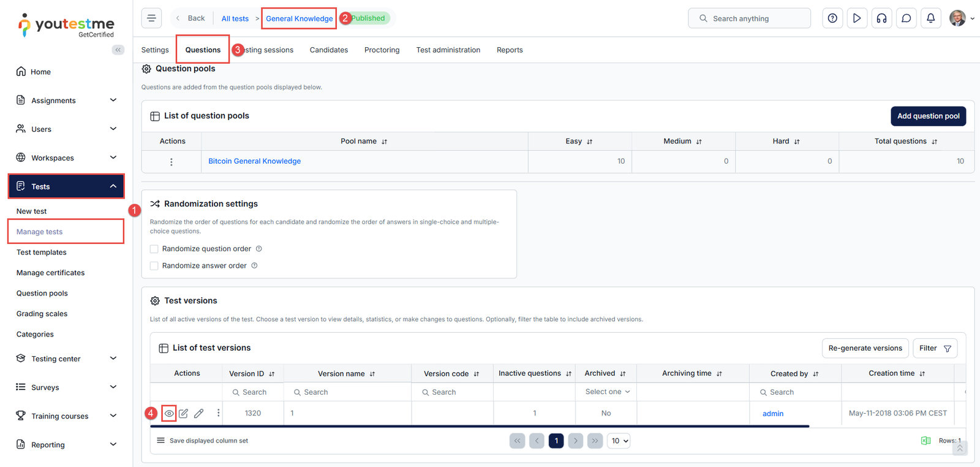
Task: Open the Archived Select one dropdown
Action: (x=606, y=392)
